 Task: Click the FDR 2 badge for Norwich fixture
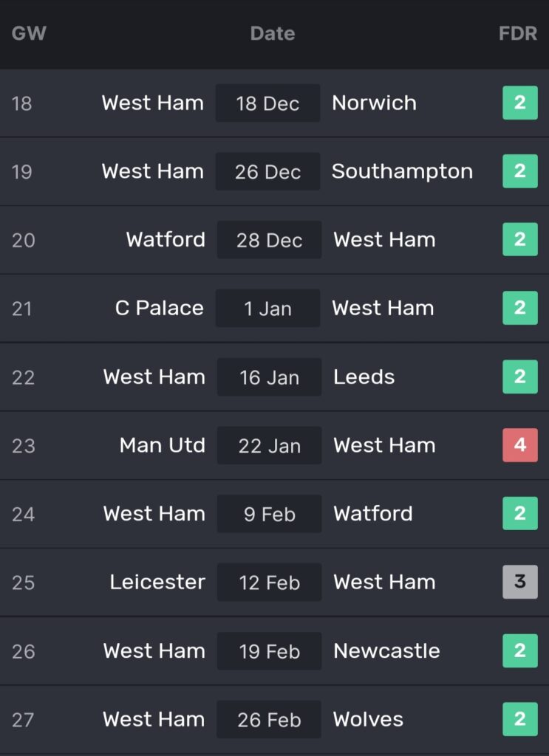pyautogui.click(x=520, y=103)
